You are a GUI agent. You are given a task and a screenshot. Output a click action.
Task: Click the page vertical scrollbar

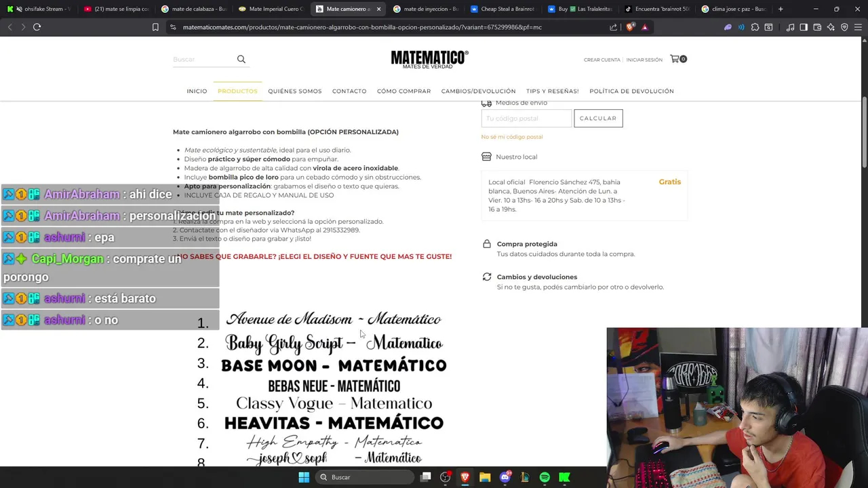click(x=865, y=132)
